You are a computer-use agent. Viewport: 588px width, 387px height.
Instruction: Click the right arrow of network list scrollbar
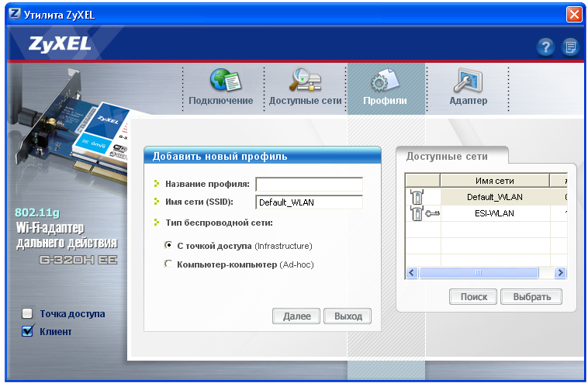pos(560,273)
